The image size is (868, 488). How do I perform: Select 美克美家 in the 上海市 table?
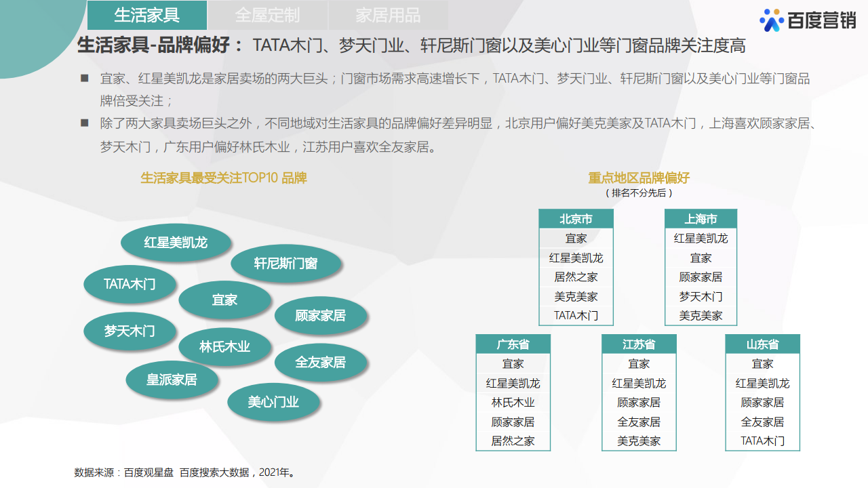(701, 315)
